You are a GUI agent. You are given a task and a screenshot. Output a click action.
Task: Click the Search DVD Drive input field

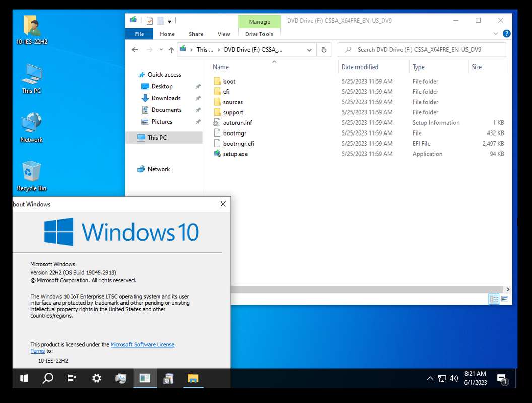(x=422, y=50)
